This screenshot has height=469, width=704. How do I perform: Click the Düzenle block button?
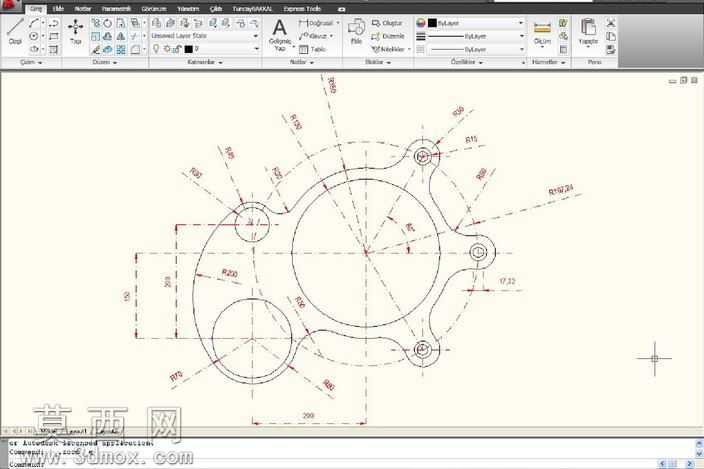(x=389, y=36)
